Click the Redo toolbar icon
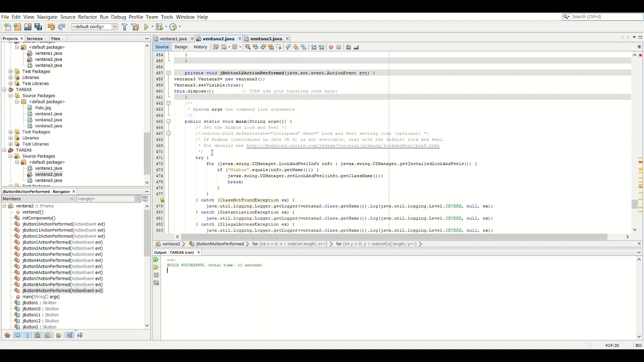Screen dimensions: 644x362 coord(61,27)
